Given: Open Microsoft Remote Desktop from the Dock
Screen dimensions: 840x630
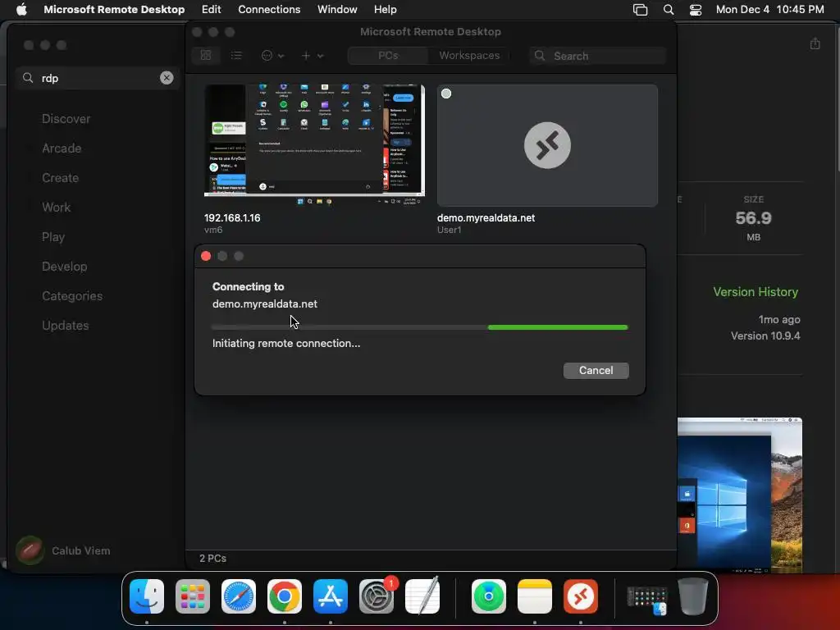Looking at the screenshot, I should coord(581,596).
